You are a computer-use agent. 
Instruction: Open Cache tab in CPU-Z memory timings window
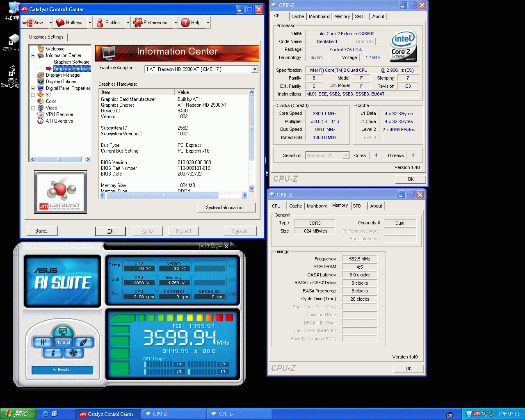point(295,206)
